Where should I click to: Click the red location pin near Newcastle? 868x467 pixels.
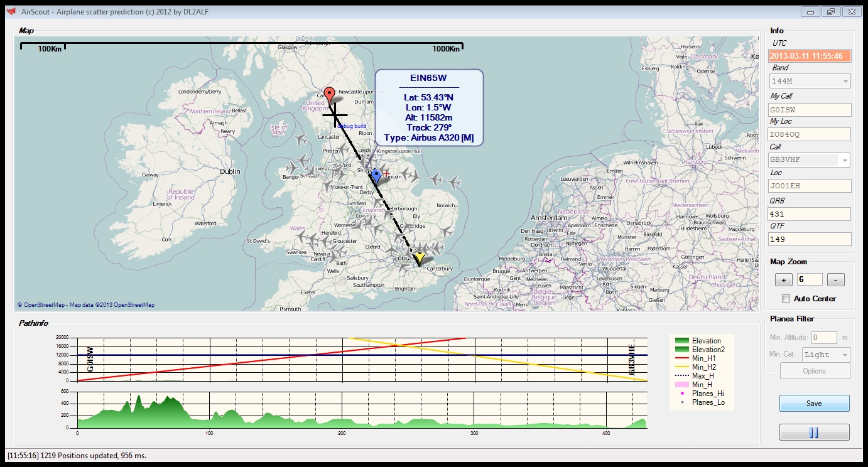click(x=329, y=96)
